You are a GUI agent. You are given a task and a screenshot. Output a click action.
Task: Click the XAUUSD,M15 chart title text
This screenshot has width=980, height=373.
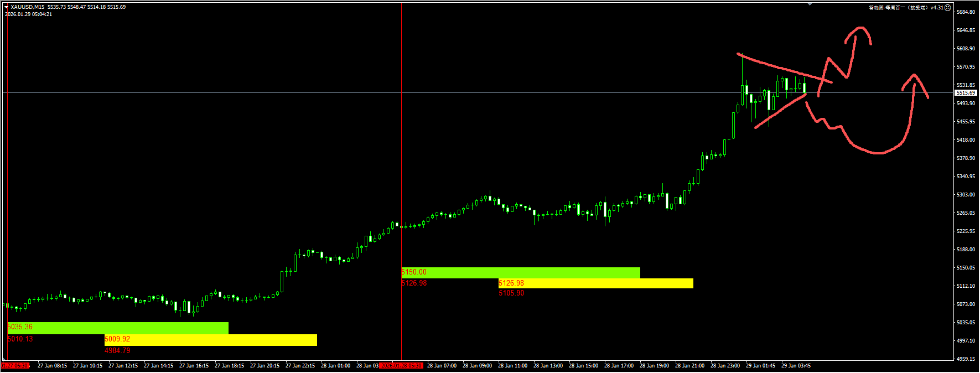28,7
